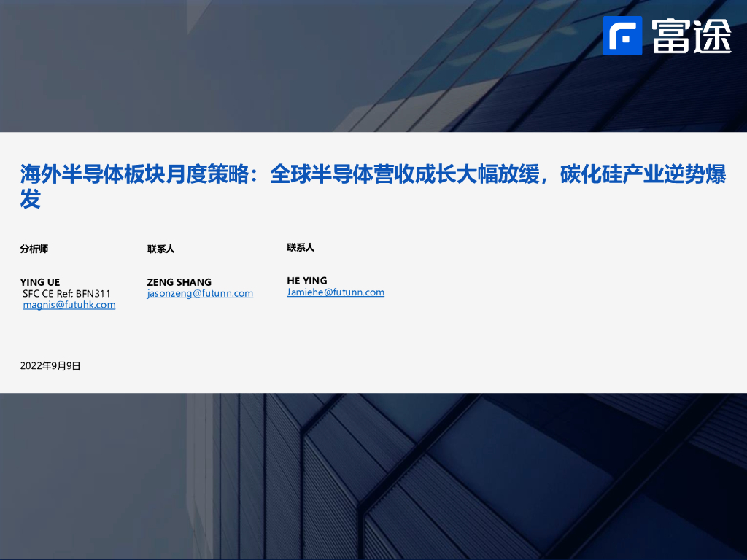The height and width of the screenshot is (560, 747).
Task: Click the 富途 brand name text
Action: 692,36
